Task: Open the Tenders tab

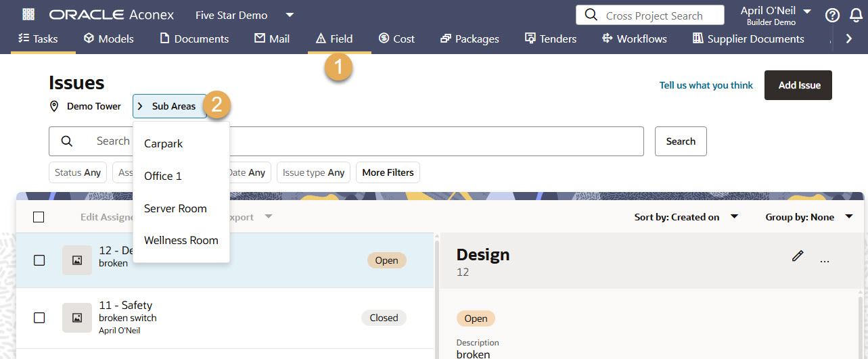Action: 551,39
